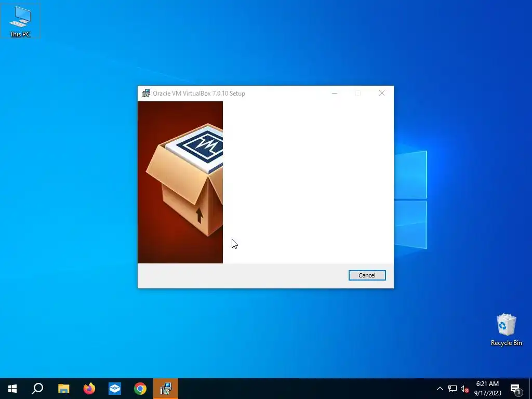The height and width of the screenshot is (399, 532).
Task: Open File Explorer from the taskbar
Action: 63,389
